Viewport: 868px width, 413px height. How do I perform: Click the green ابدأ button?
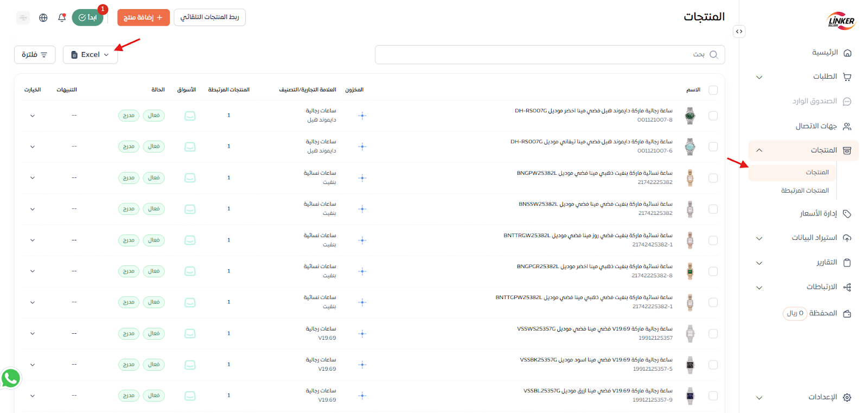(87, 17)
